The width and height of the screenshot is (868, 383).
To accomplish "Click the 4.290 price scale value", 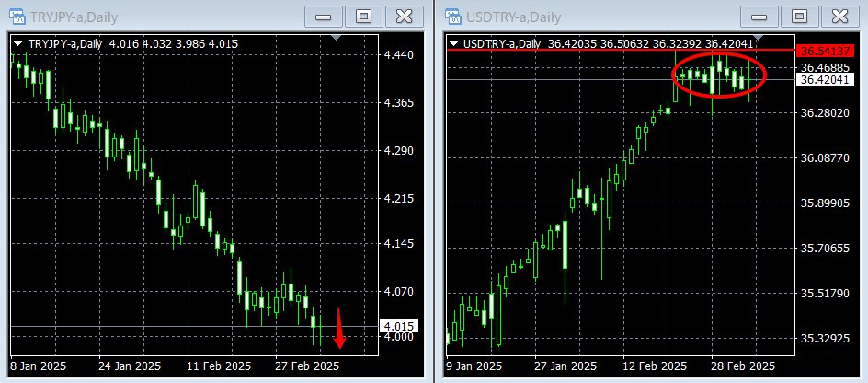I will pos(397,151).
